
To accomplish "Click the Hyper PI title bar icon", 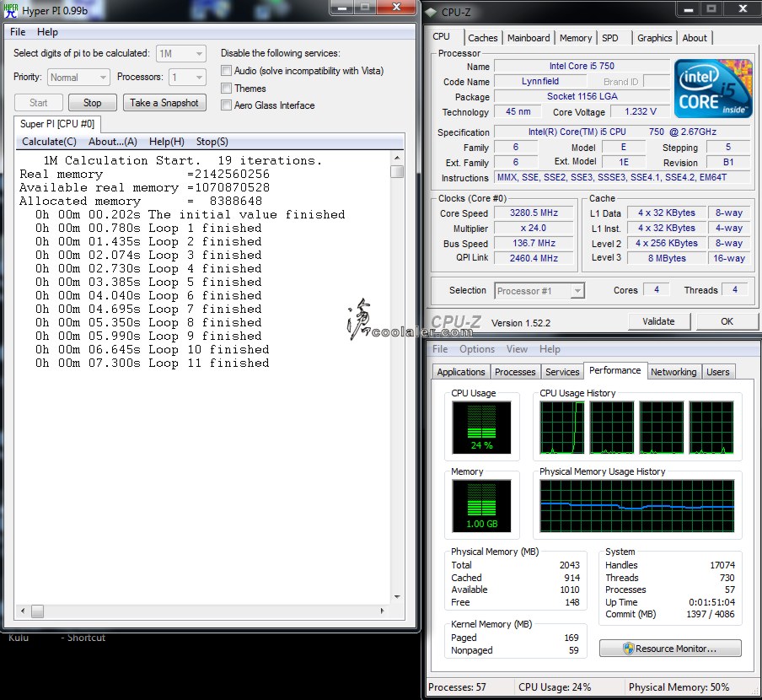I will click(x=11, y=10).
